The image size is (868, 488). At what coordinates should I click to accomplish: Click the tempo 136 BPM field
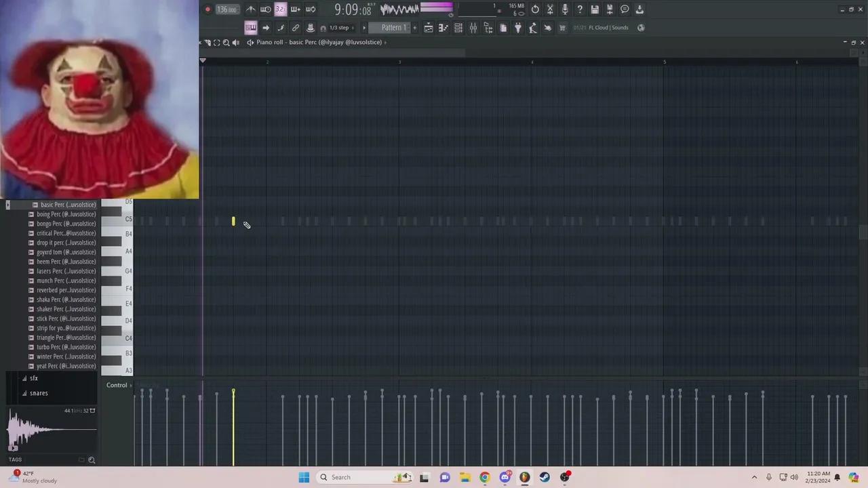coord(226,9)
